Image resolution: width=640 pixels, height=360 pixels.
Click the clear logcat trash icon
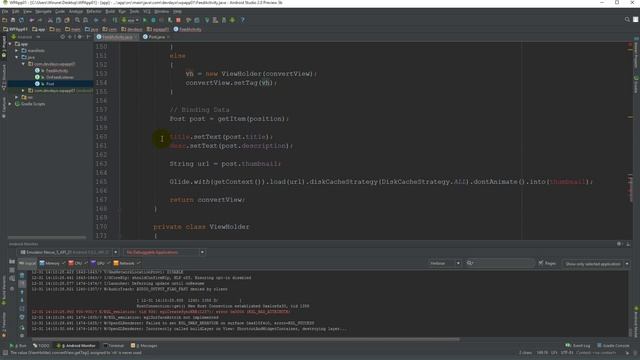coord(22,276)
